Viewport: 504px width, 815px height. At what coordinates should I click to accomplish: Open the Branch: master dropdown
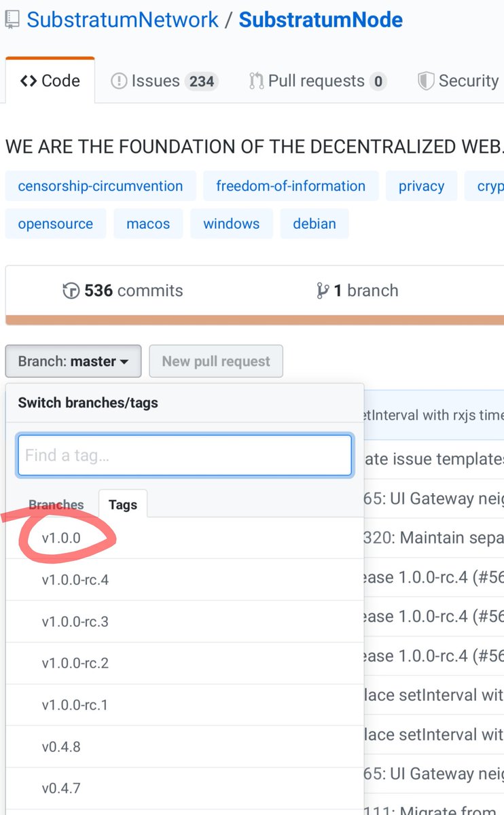pyautogui.click(x=73, y=361)
